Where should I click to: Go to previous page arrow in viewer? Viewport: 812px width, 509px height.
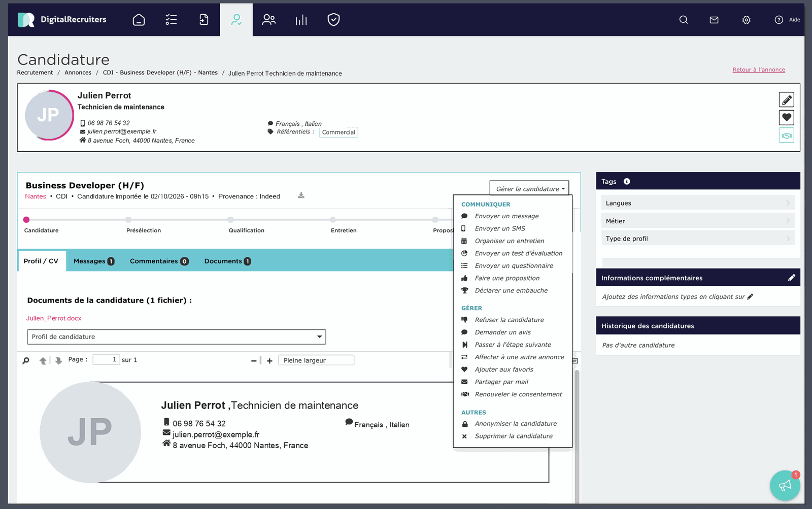[43, 360]
